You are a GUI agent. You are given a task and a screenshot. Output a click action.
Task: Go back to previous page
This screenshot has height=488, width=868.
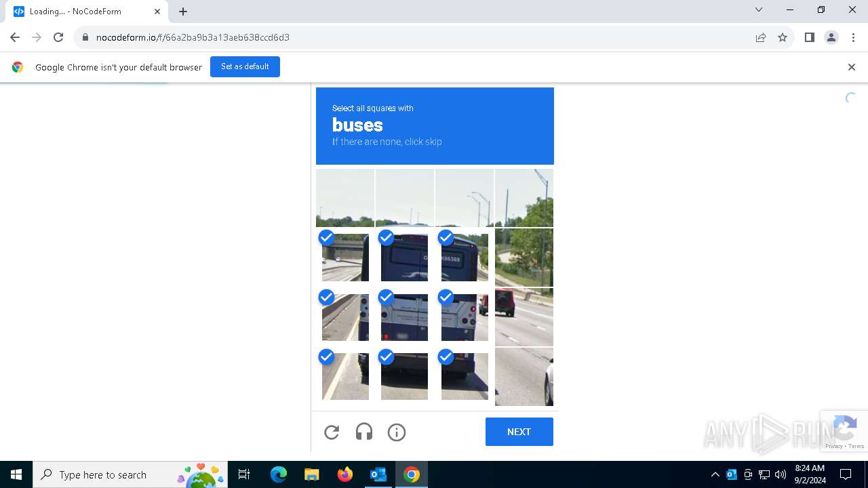(15, 37)
